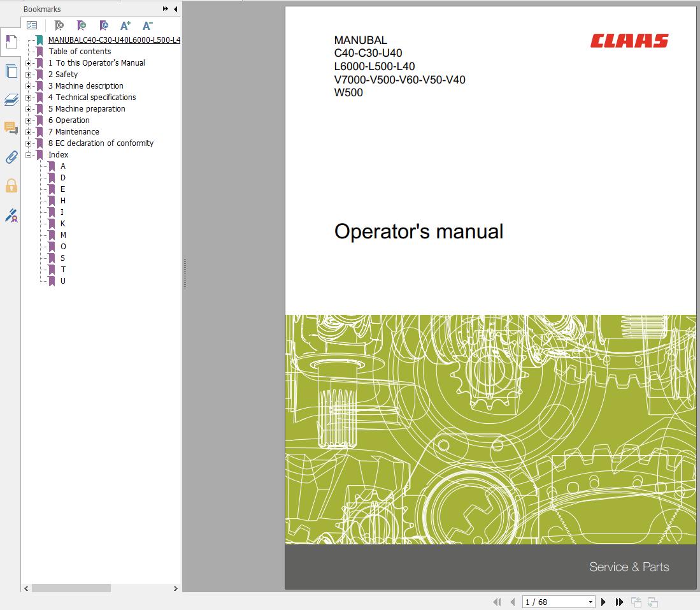The height and width of the screenshot is (610, 700).
Task: Open the page number dropdown
Action: [590, 602]
